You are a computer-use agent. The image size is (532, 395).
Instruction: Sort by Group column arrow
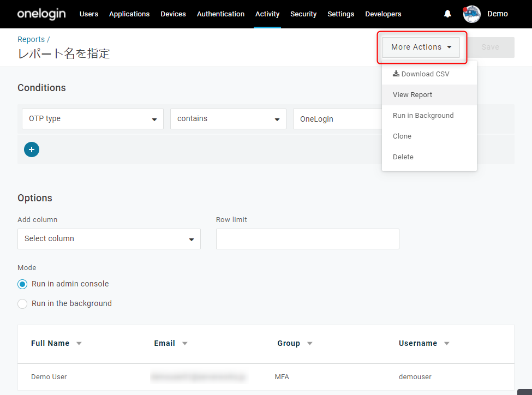(310, 343)
